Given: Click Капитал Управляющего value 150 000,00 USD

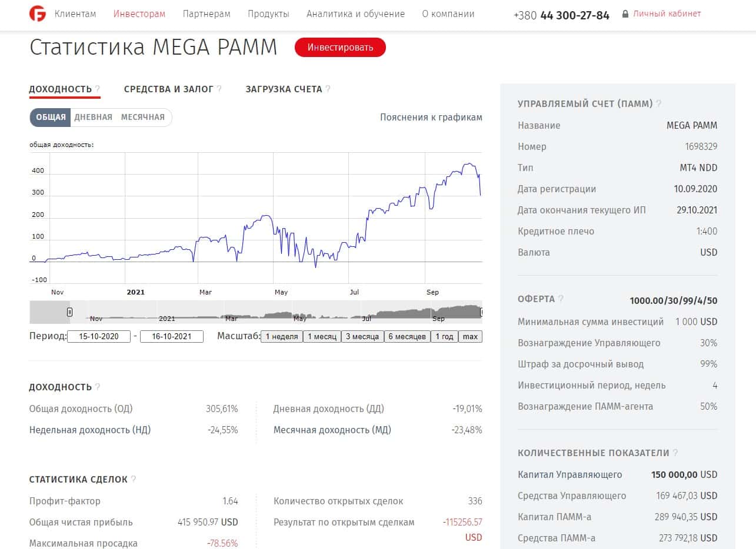Looking at the screenshot, I should pyautogui.click(x=684, y=475).
